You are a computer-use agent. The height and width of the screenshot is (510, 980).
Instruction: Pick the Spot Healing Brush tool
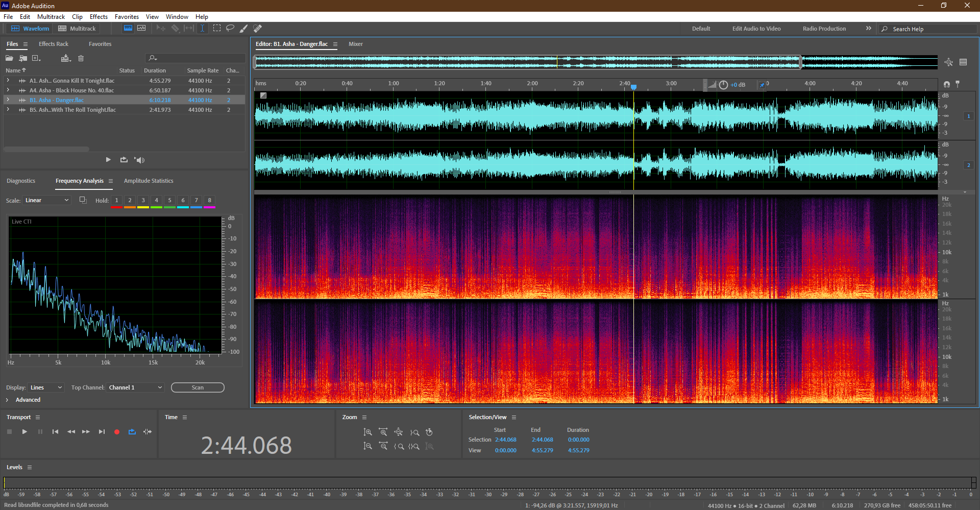point(258,28)
